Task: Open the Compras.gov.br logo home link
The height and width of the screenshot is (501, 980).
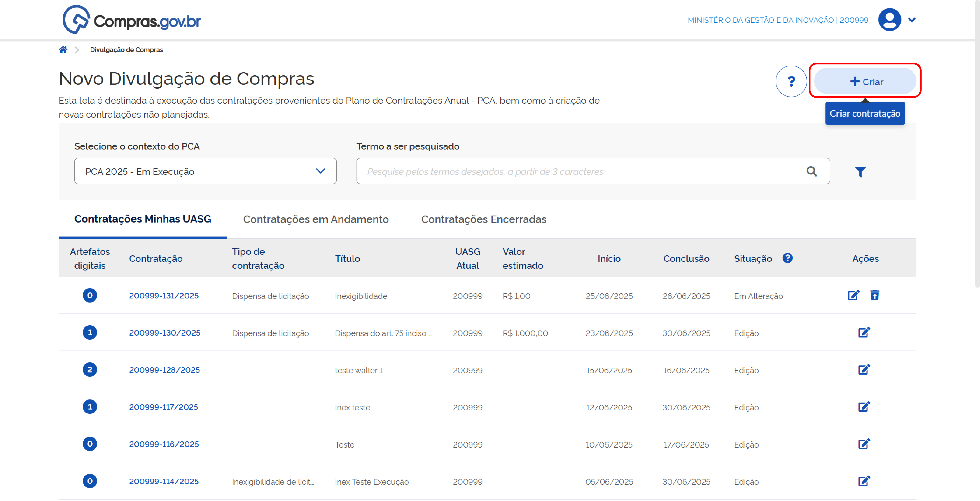Action: (x=131, y=20)
